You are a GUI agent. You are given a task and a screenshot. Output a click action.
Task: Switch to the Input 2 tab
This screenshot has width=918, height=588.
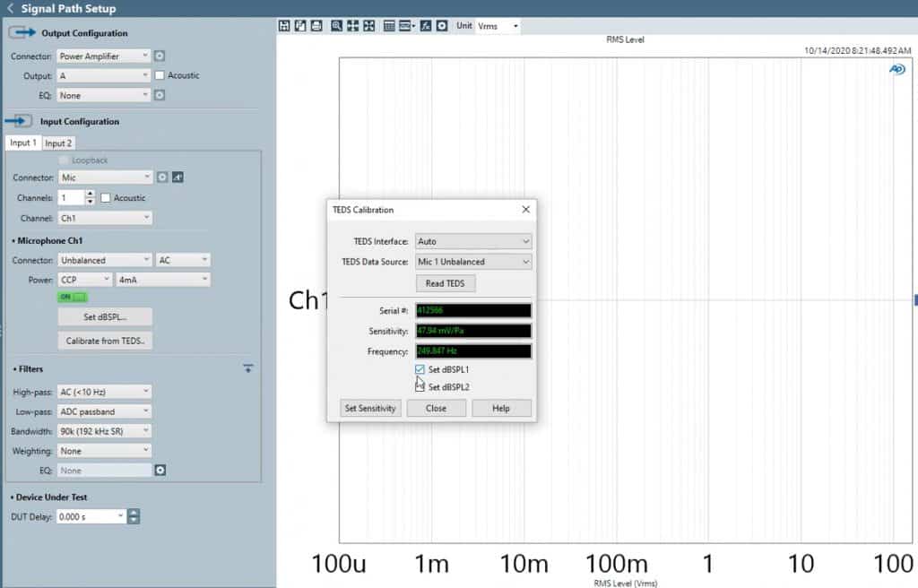pos(58,143)
